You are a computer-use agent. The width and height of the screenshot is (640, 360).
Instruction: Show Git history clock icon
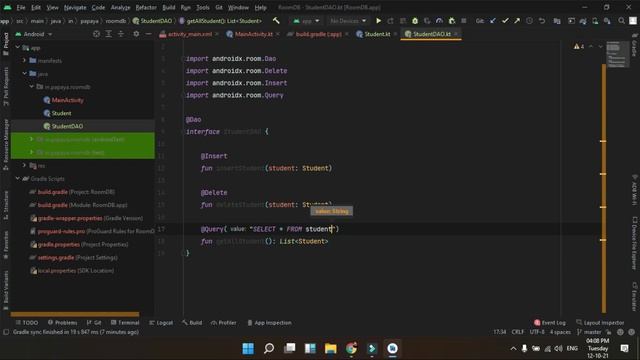tap(529, 20)
